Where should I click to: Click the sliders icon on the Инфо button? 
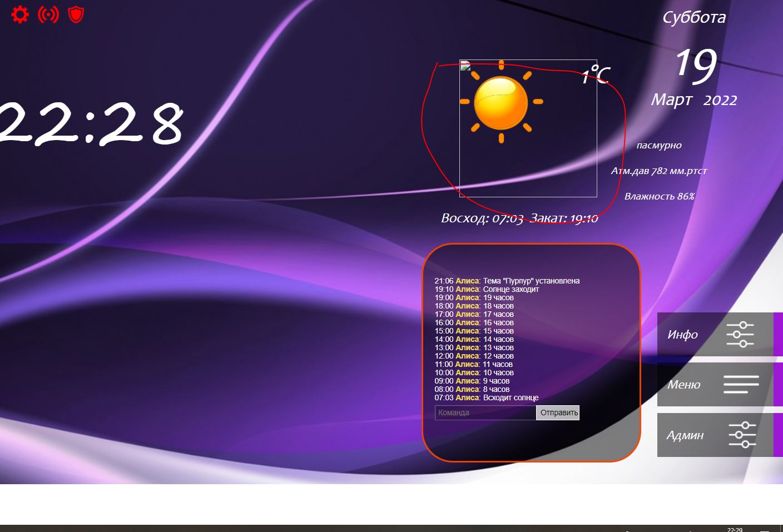coord(740,334)
